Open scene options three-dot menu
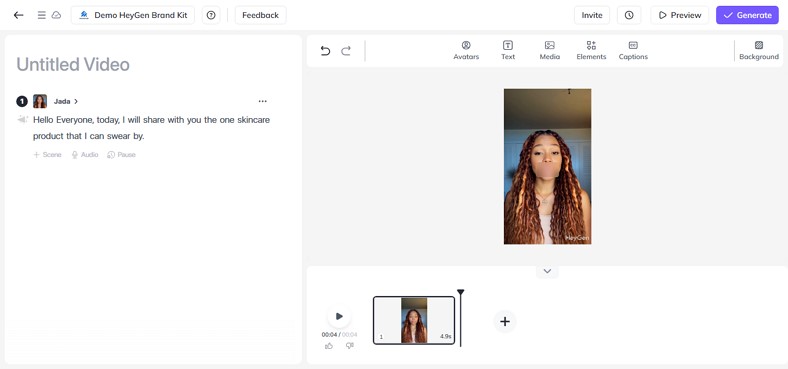The height and width of the screenshot is (369, 788). pyautogui.click(x=262, y=101)
